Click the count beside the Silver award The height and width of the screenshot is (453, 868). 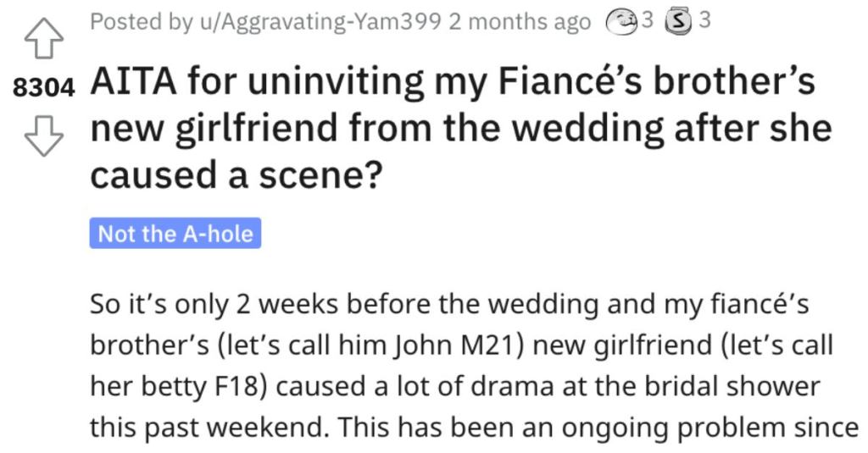pos(704,20)
